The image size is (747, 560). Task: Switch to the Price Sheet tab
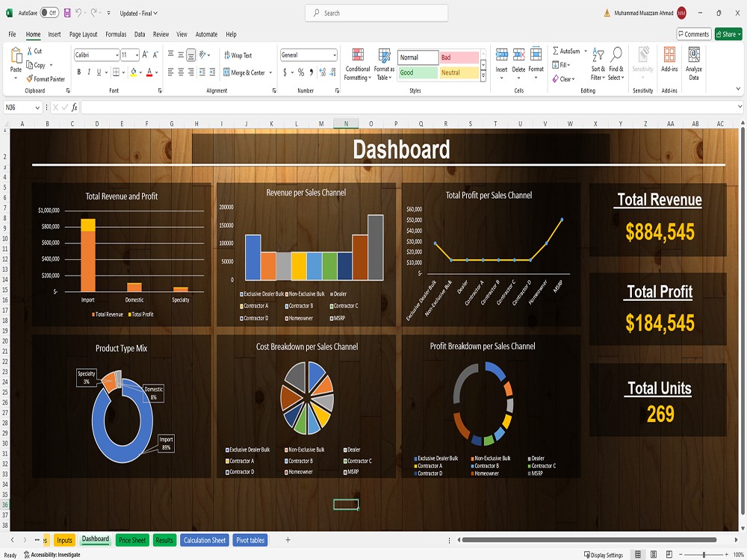click(x=132, y=540)
